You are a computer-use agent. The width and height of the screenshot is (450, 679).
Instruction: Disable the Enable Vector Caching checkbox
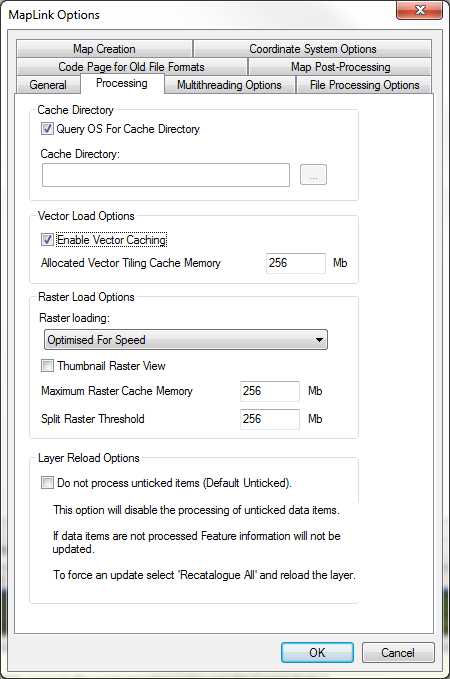[x=47, y=240]
